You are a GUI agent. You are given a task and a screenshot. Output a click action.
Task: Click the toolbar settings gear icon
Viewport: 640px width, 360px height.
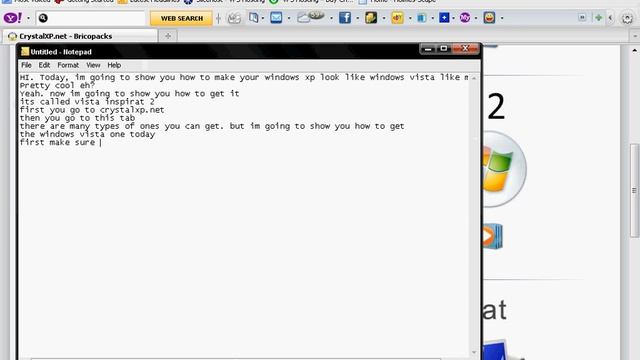627,18
